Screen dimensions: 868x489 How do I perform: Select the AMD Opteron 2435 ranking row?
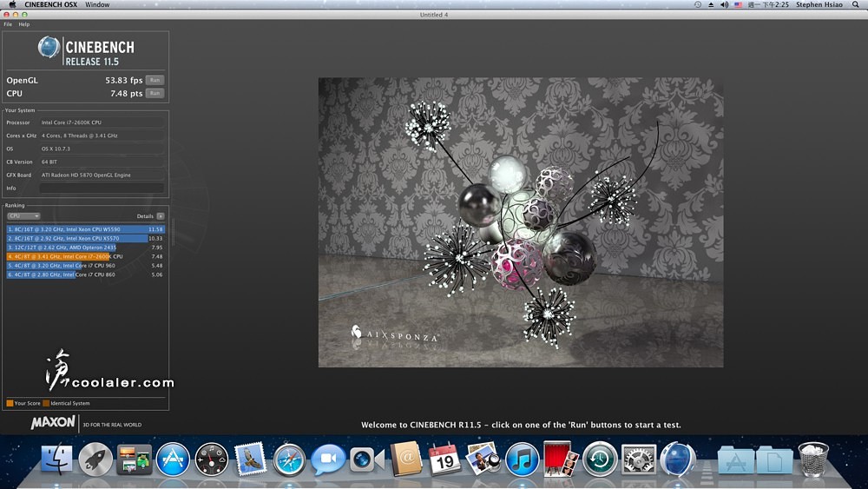(x=85, y=247)
